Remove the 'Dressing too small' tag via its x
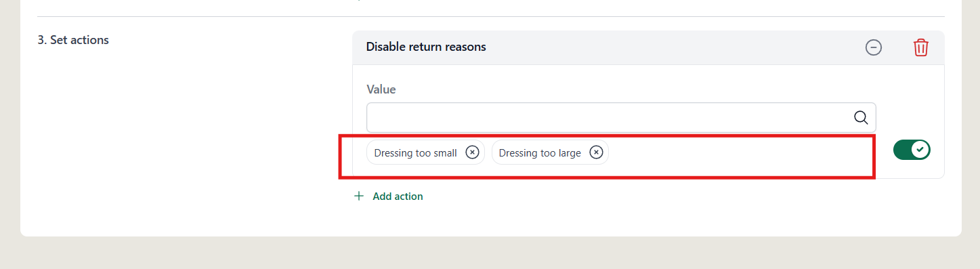The image size is (980, 269). (x=472, y=152)
